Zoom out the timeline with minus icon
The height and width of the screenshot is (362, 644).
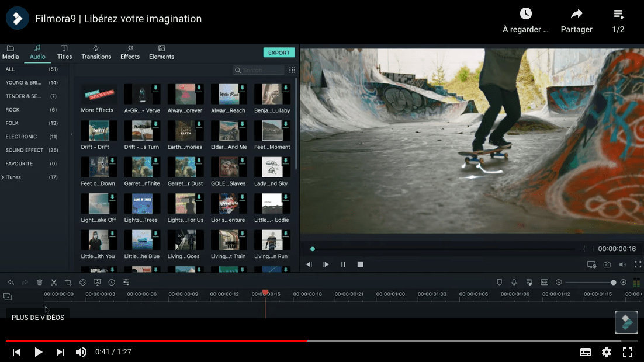coord(559,283)
